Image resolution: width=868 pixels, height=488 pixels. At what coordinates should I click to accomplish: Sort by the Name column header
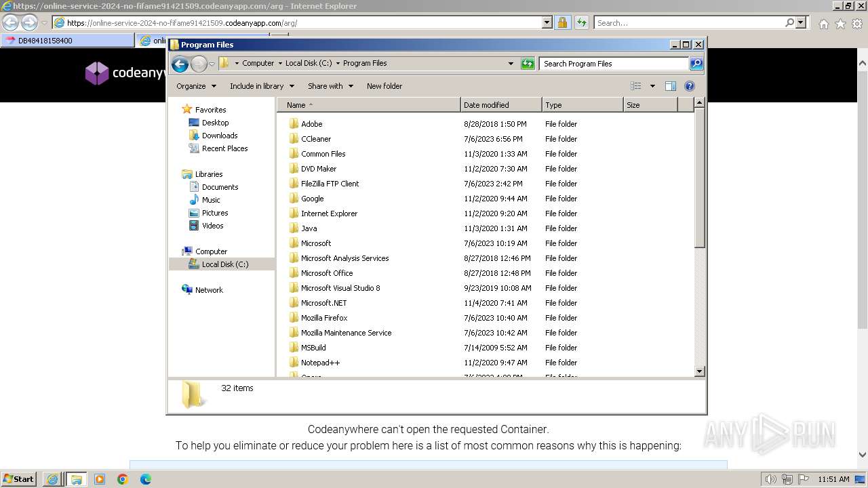368,105
